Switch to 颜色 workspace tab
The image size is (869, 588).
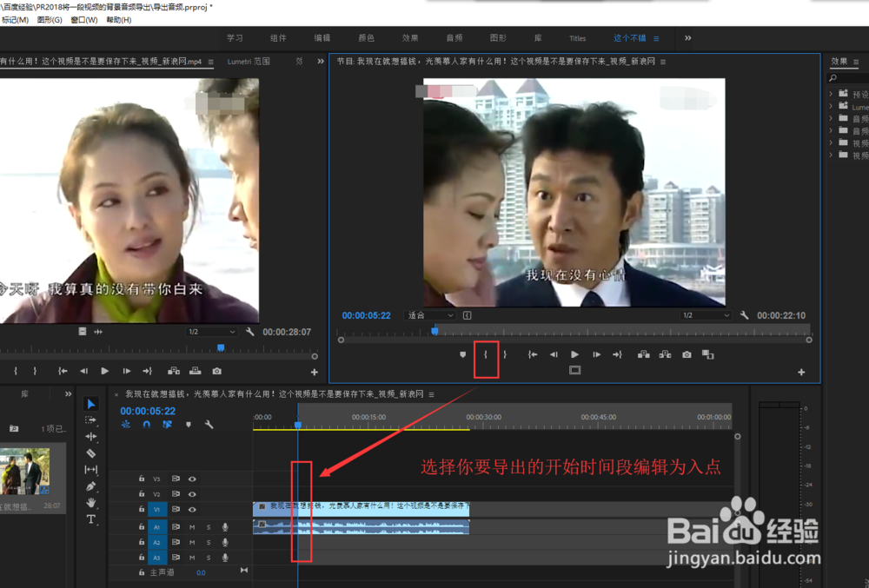point(367,38)
